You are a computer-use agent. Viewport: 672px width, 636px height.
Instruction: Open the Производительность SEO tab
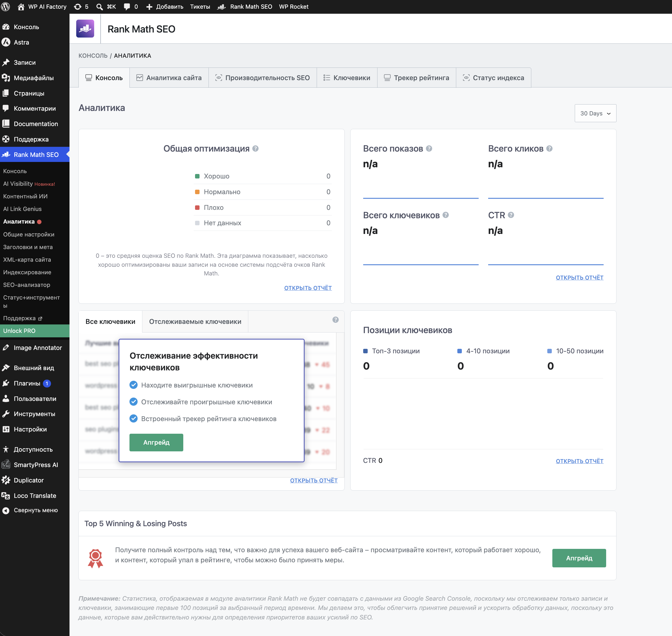263,78
